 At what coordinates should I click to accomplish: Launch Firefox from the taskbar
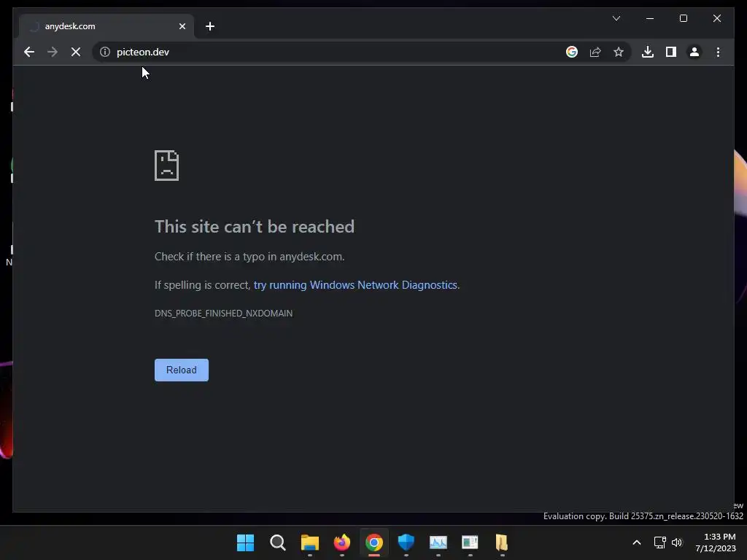[341, 542]
